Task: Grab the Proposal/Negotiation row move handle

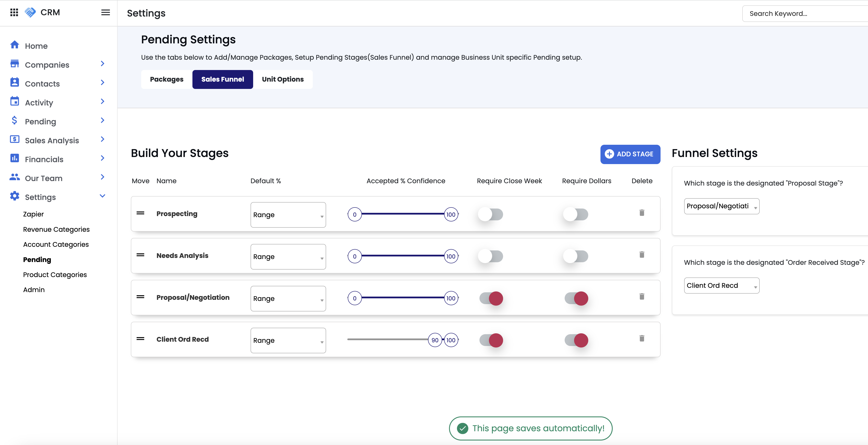Action: pyautogui.click(x=141, y=297)
